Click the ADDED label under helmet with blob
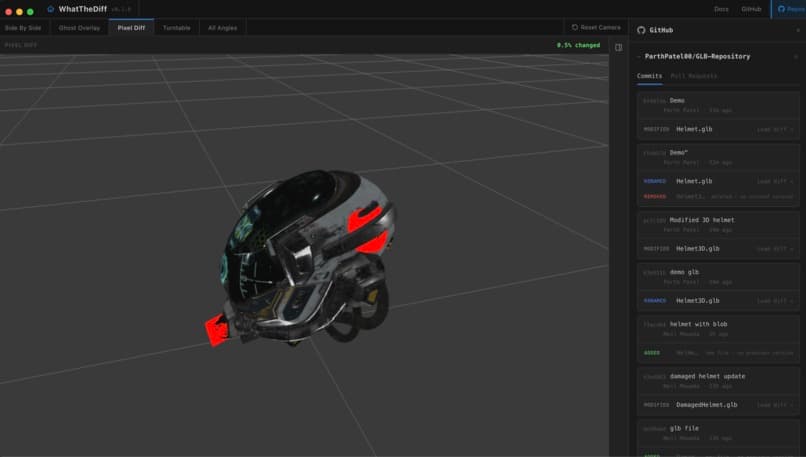Image resolution: width=806 pixels, height=457 pixels. pos(652,353)
